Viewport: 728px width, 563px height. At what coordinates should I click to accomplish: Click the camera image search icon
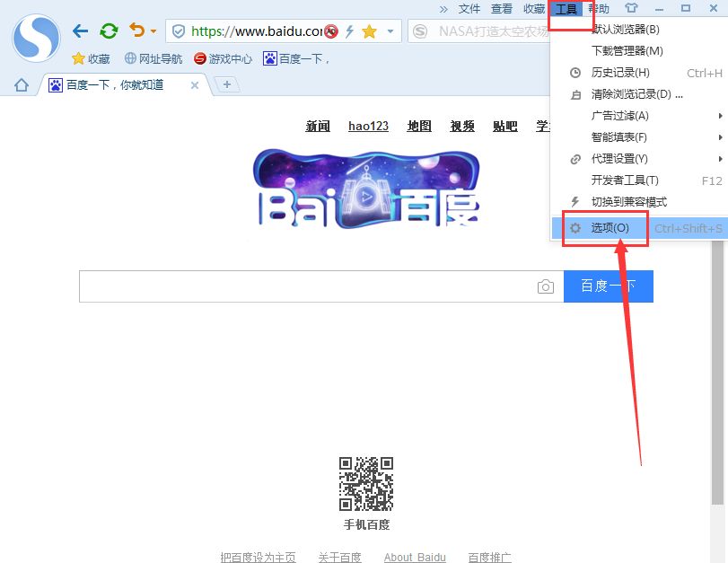coord(545,286)
